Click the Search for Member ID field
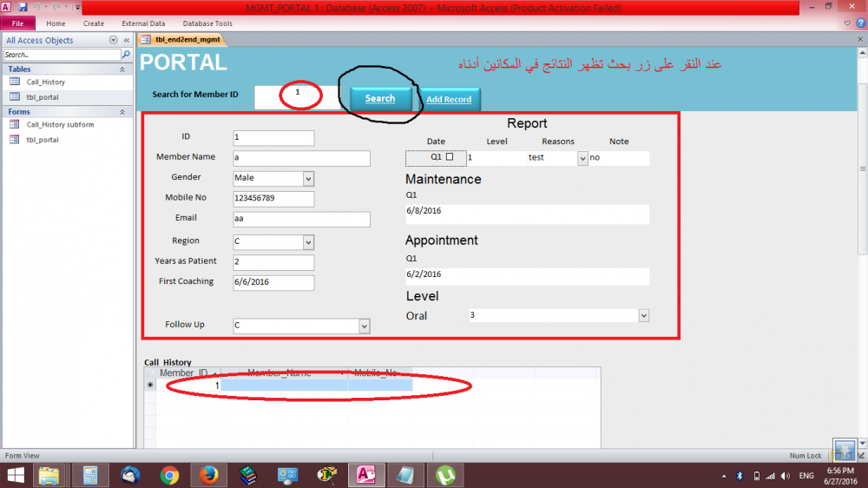 (x=297, y=97)
